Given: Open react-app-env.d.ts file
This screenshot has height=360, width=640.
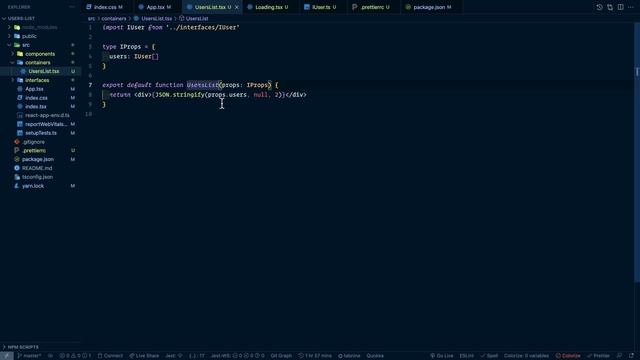Looking at the screenshot, I should click(x=47, y=116).
